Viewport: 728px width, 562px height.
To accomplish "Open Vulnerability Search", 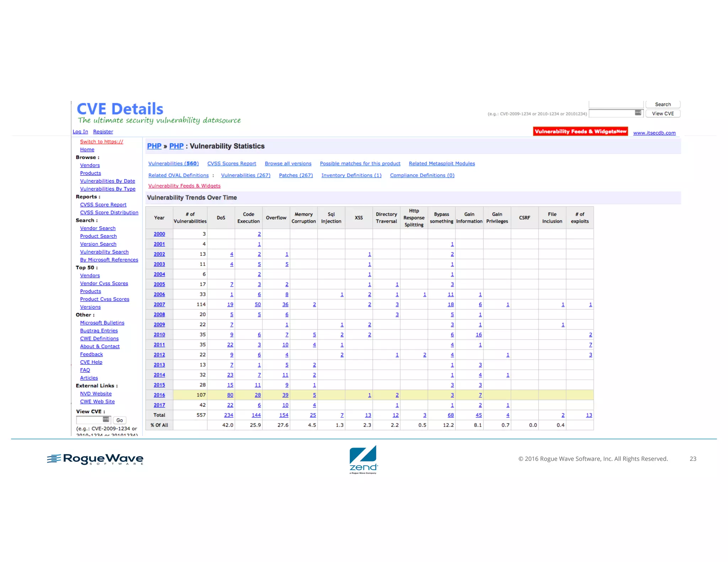I will (x=104, y=252).
